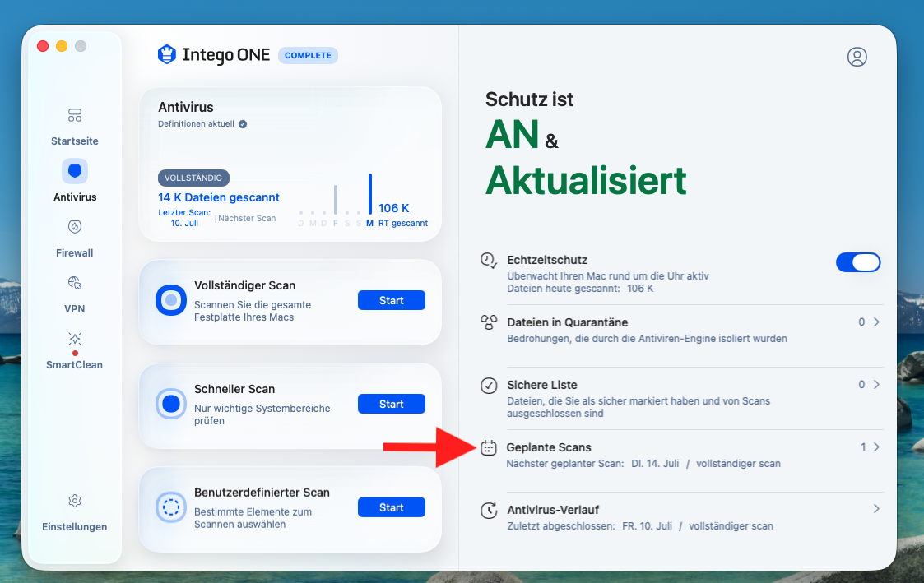Image resolution: width=924 pixels, height=583 pixels.
Task: Click the Geplante Scans title
Action: coord(549,447)
